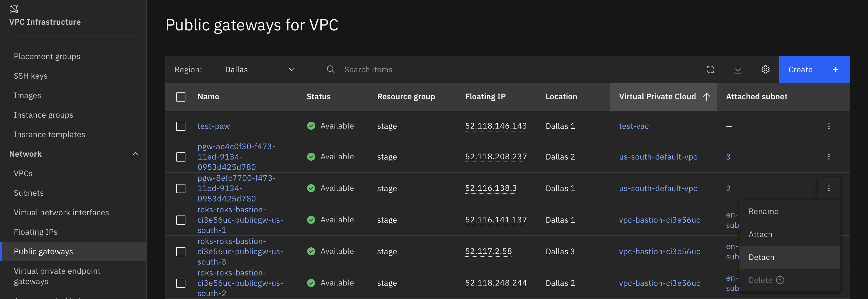Click the VPC Infrastructure network icon
This screenshot has width=868, height=299.
click(13, 8)
